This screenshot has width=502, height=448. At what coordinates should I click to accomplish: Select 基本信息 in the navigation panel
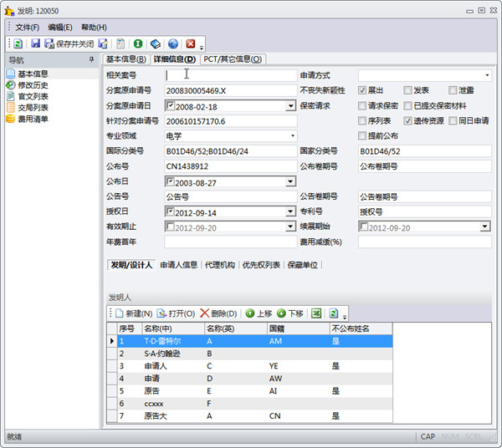pyautogui.click(x=33, y=74)
